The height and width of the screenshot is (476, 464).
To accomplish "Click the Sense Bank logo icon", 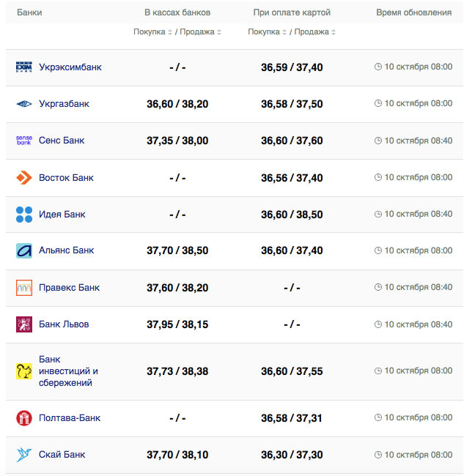I will pos(24,141).
